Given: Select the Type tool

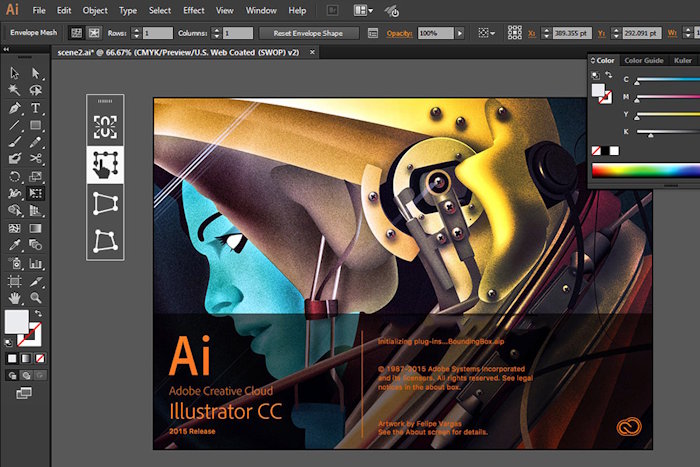Looking at the screenshot, I should 35,108.
